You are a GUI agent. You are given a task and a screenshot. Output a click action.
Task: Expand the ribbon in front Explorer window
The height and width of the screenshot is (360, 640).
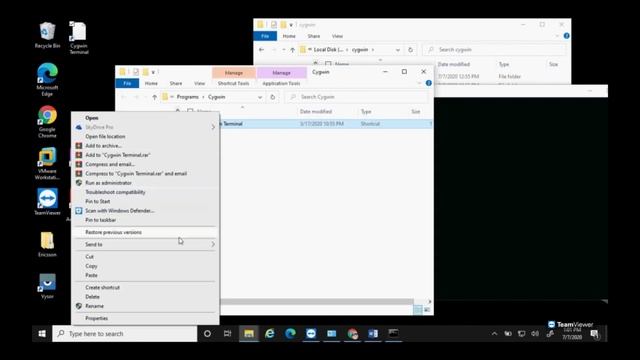point(419,83)
